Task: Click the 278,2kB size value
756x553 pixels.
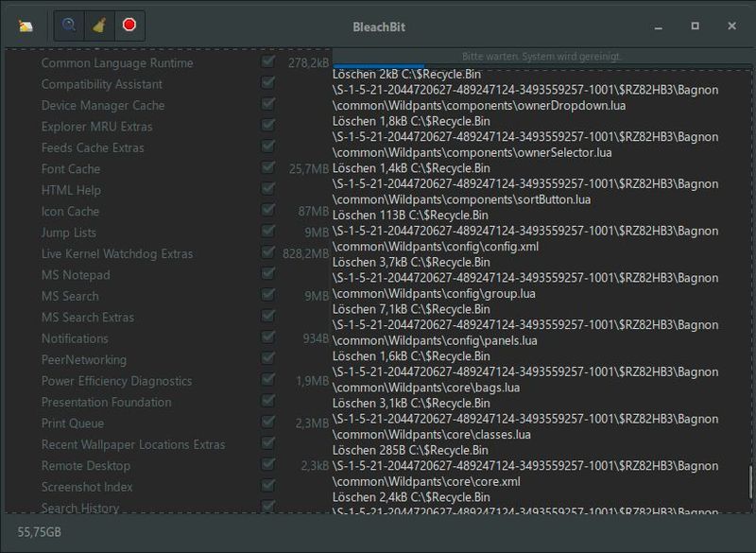Action: coord(309,62)
